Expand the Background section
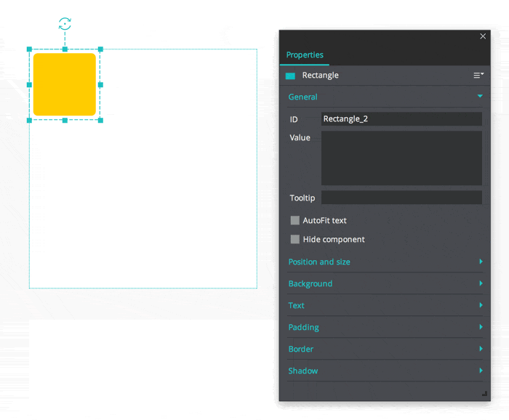The height and width of the screenshot is (420, 509). [x=481, y=283]
